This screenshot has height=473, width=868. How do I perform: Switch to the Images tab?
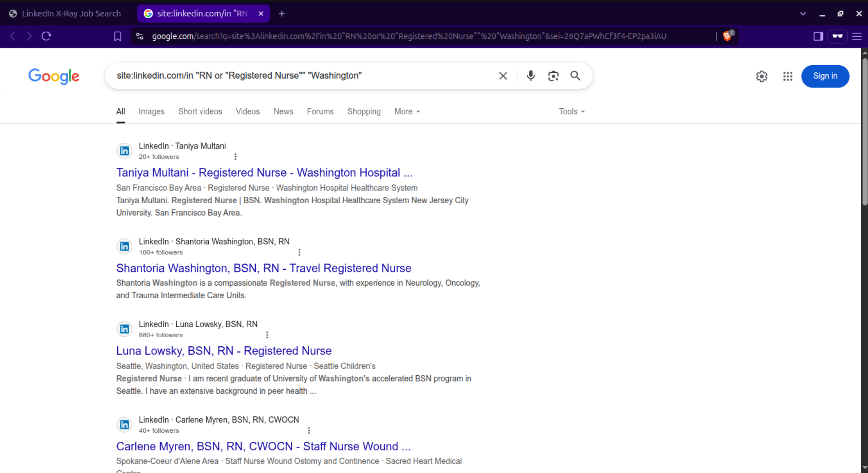click(x=151, y=111)
